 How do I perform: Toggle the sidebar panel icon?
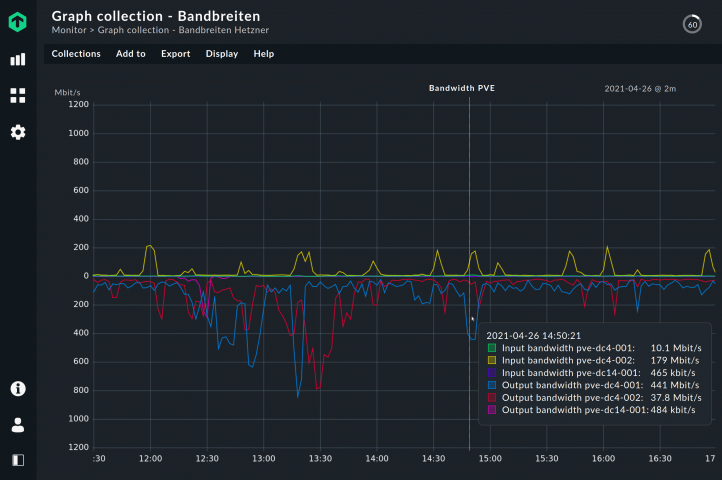tap(17, 460)
